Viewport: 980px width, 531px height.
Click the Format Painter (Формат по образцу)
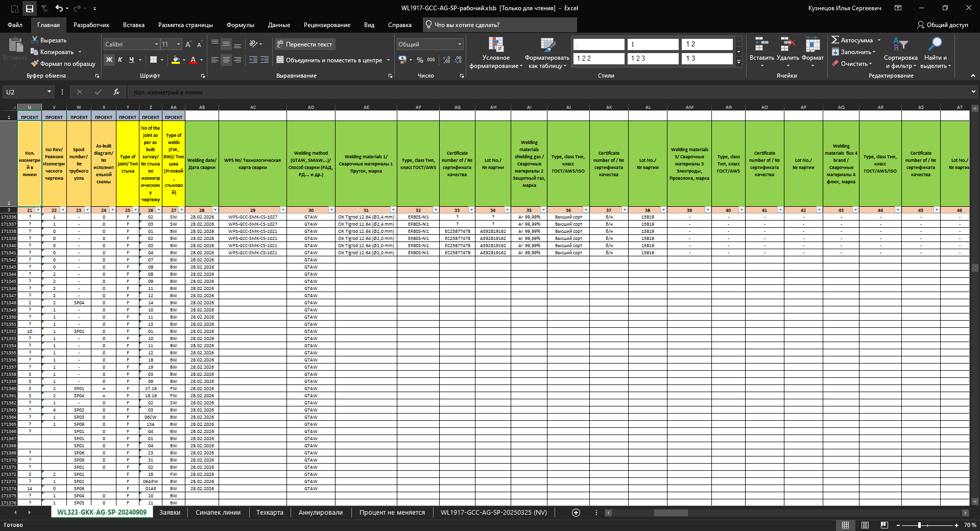(63, 64)
